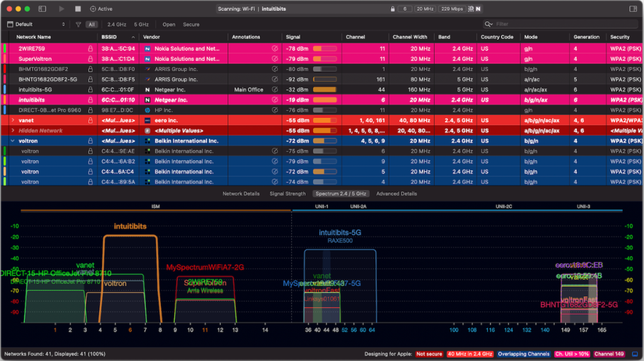Screen dimensions: 644x361
Task: Enable the 5 GHz band filter
Action: [141, 25]
